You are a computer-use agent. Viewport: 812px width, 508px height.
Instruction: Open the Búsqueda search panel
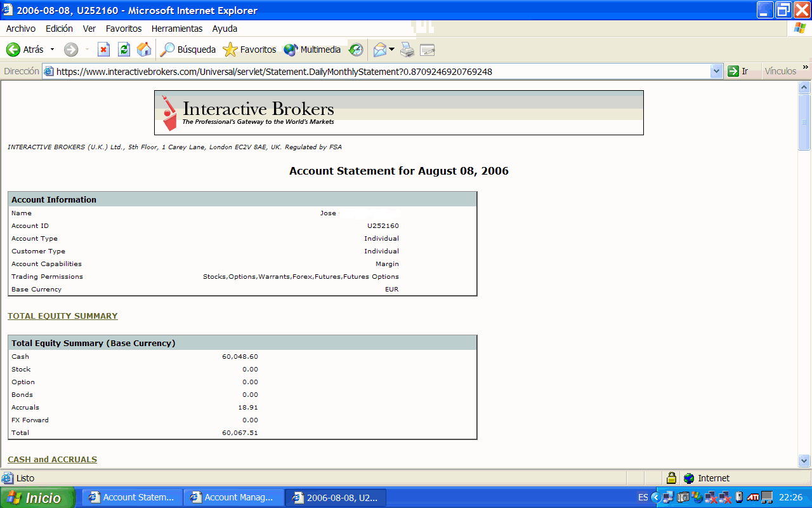coord(188,50)
